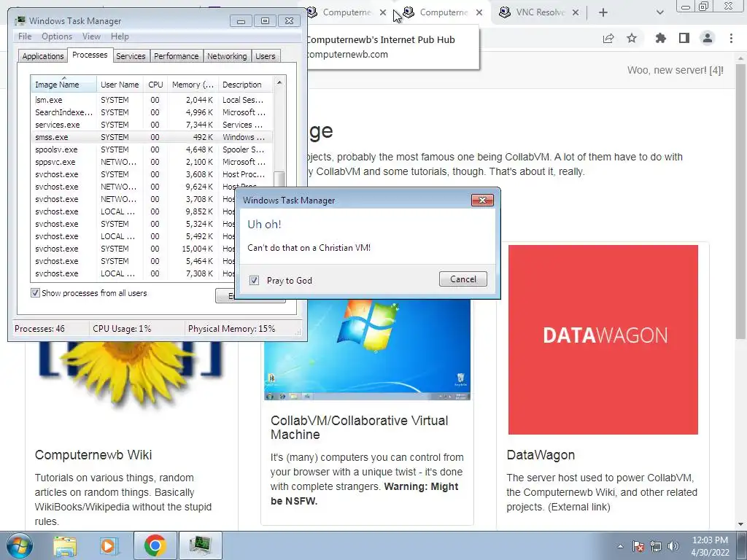Click process list scroll up arrow

(279, 83)
